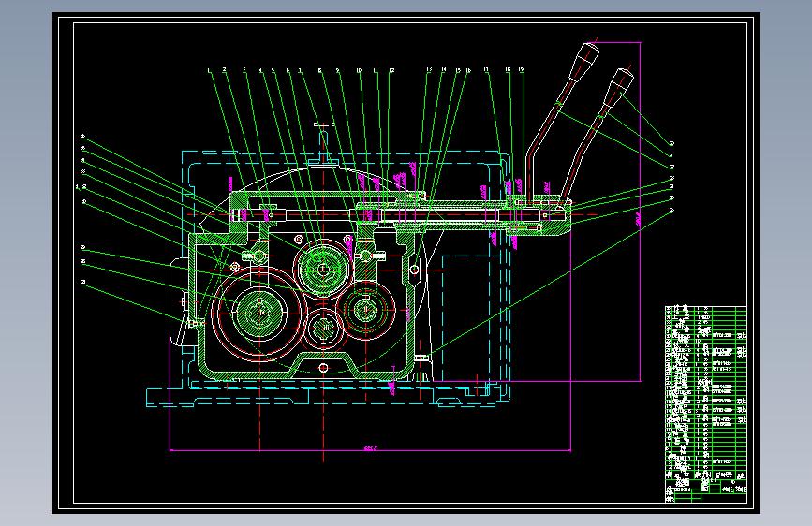Select part callout number 18 at top

(x=508, y=69)
